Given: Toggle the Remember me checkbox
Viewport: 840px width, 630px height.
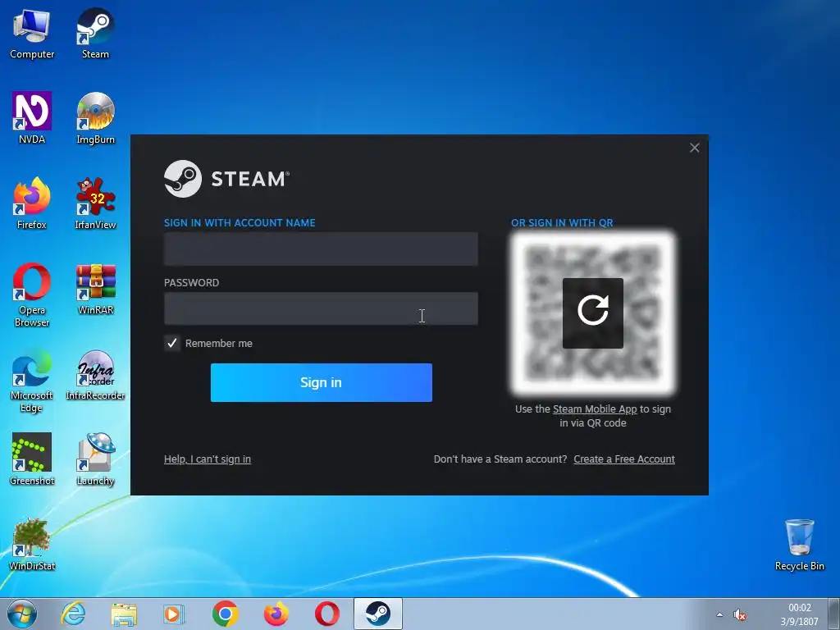Looking at the screenshot, I should [172, 344].
